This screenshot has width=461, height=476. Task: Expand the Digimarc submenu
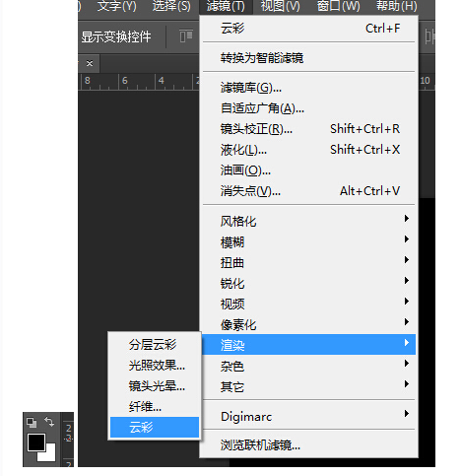pos(309,416)
